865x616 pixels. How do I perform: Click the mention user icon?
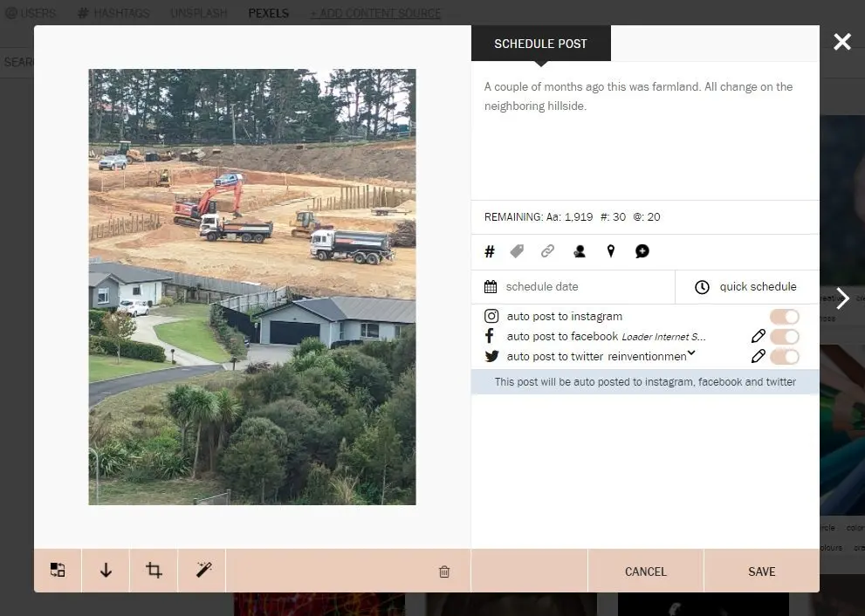pos(580,252)
